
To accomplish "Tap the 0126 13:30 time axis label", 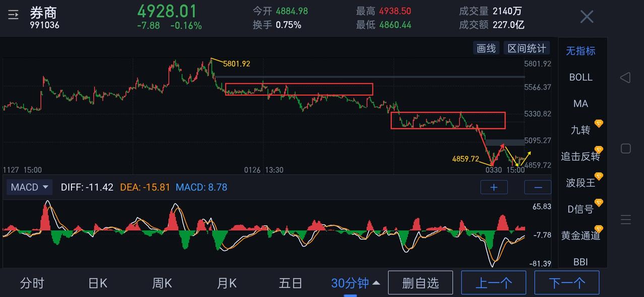I will coord(264,170).
